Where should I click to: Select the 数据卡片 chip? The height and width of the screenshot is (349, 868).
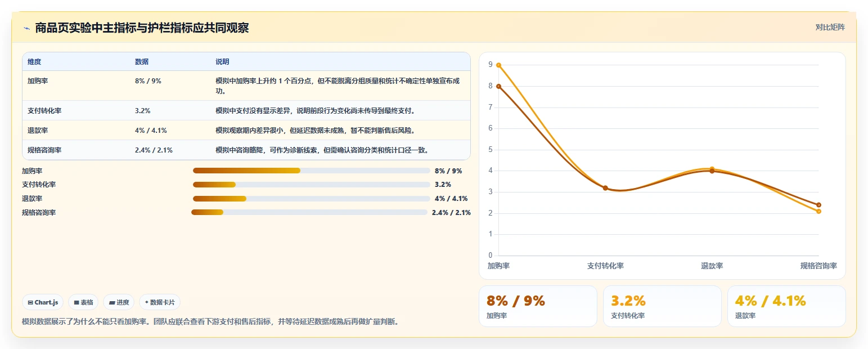click(160, 302)
